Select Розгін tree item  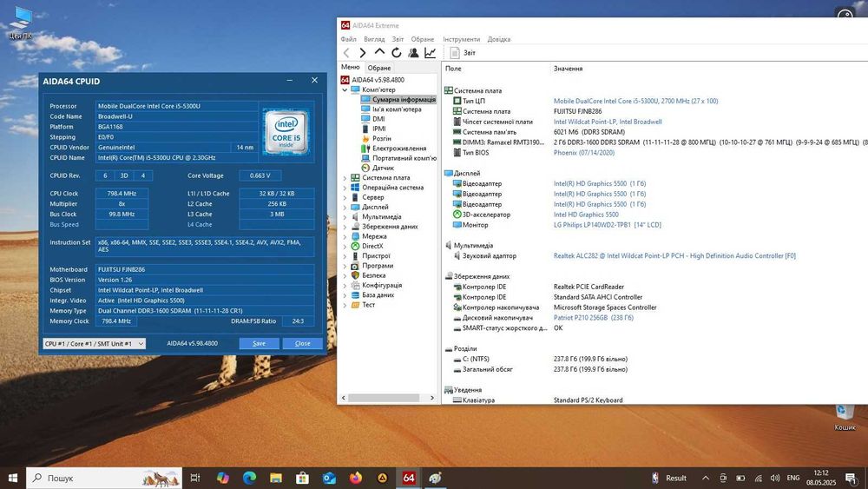pyautogui.click(x=381, y=138)
